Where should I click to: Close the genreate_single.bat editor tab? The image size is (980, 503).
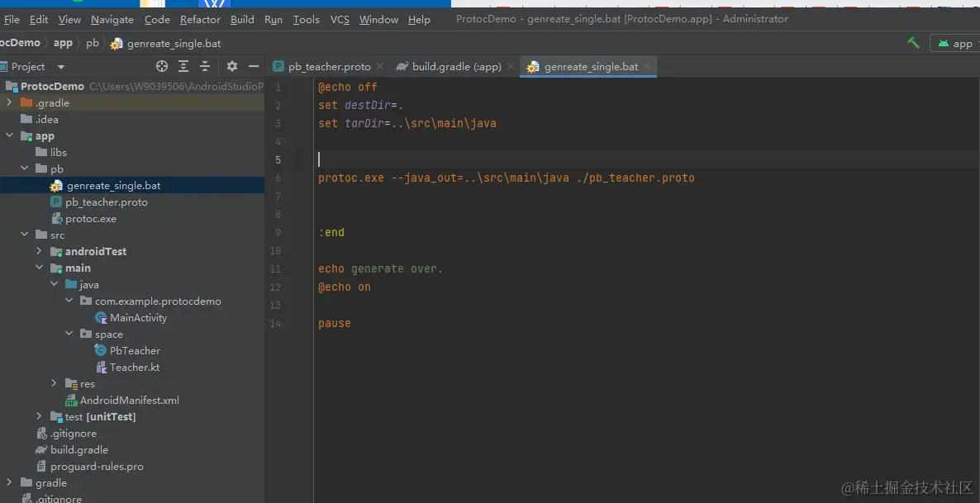(x=648, y=66)
